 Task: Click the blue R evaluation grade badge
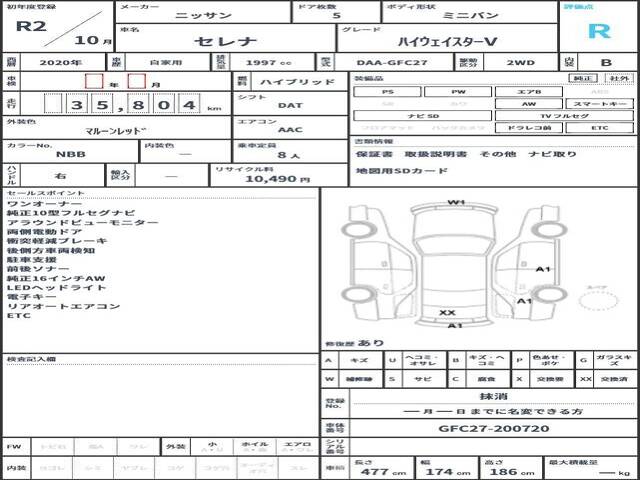coord(598,29)
